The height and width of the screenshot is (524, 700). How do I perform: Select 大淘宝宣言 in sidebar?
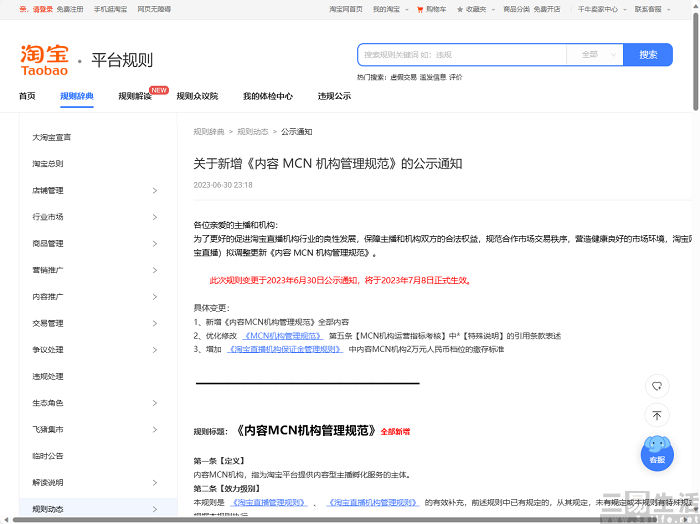click(52, 137)
